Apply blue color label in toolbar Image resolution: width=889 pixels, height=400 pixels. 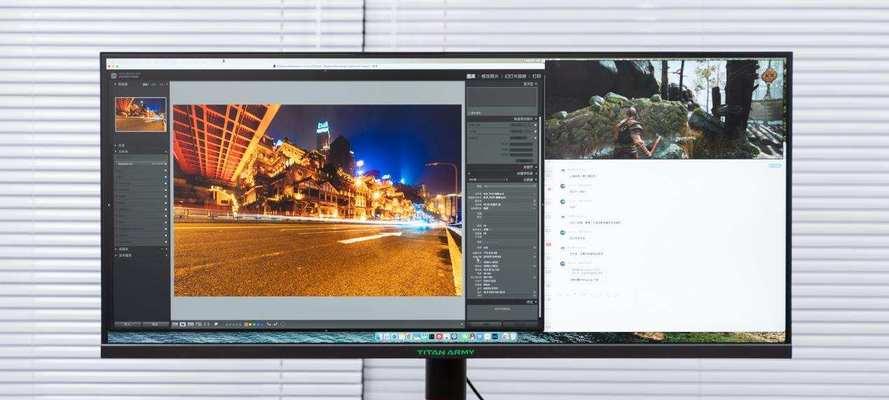(257, 325)
